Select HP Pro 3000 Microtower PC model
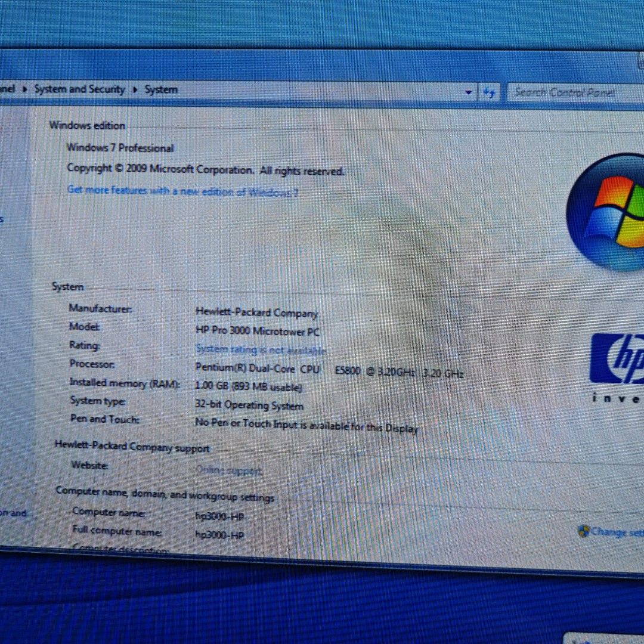 click(x=258, y=331)
